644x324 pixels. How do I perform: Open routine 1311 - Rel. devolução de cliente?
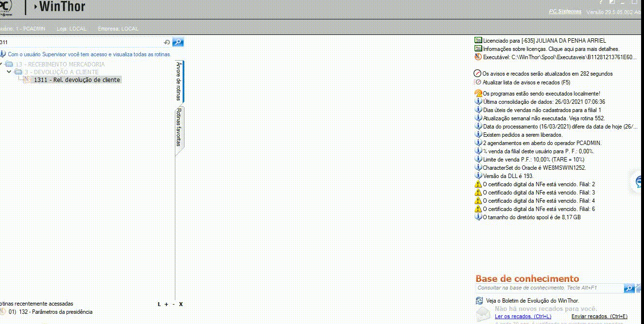pyautogui.click(x=77, y=80)
